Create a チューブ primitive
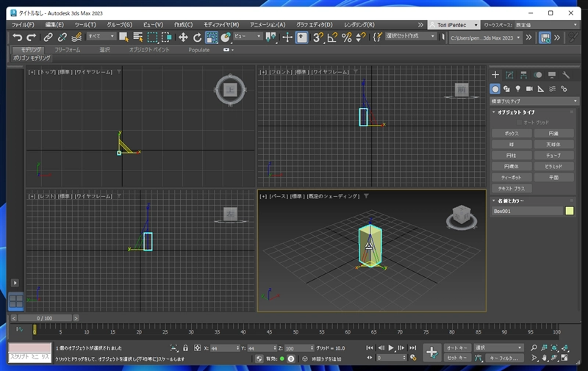The width and height of the screenshot is (588, 371). pyautogui.click(x=553, y=155)
